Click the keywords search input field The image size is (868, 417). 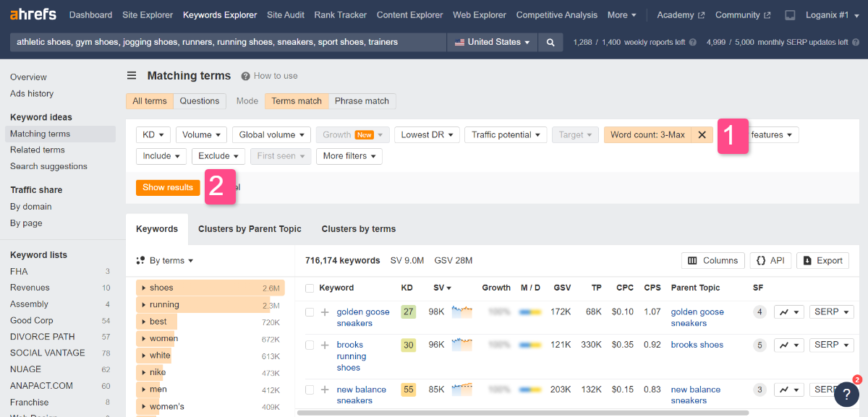(x=228, y=42)
